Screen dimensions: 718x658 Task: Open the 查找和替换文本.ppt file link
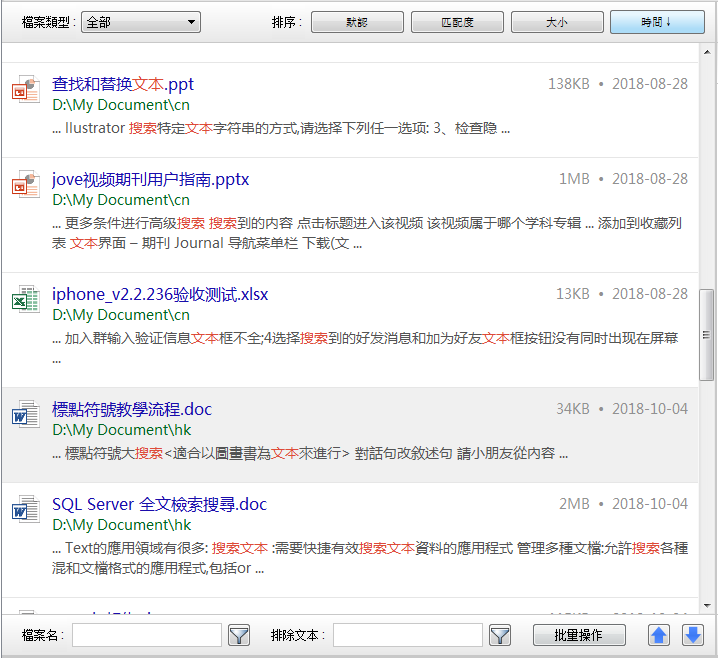[x=123, y=85]
